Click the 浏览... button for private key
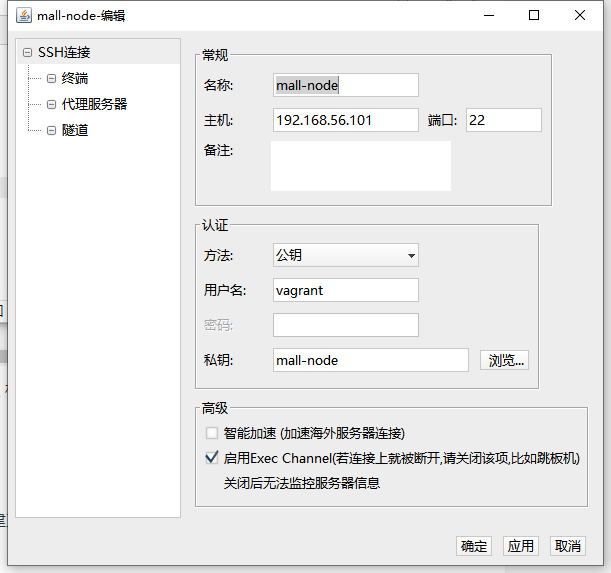This screenshot has width=611, height=573. coord(504,360)
